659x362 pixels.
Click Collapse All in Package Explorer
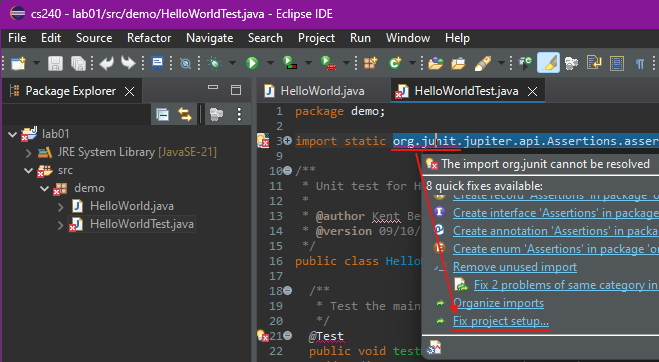(x=162, y=114)
